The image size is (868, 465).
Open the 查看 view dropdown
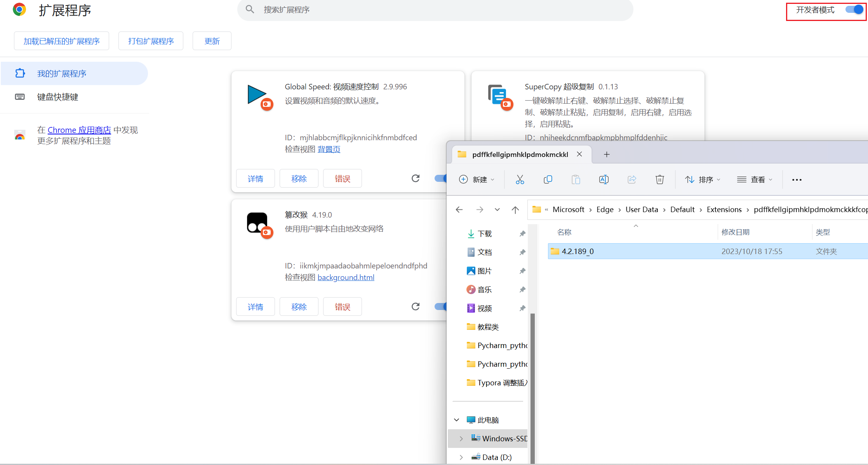pyautogui.click(x=755, y=179)
